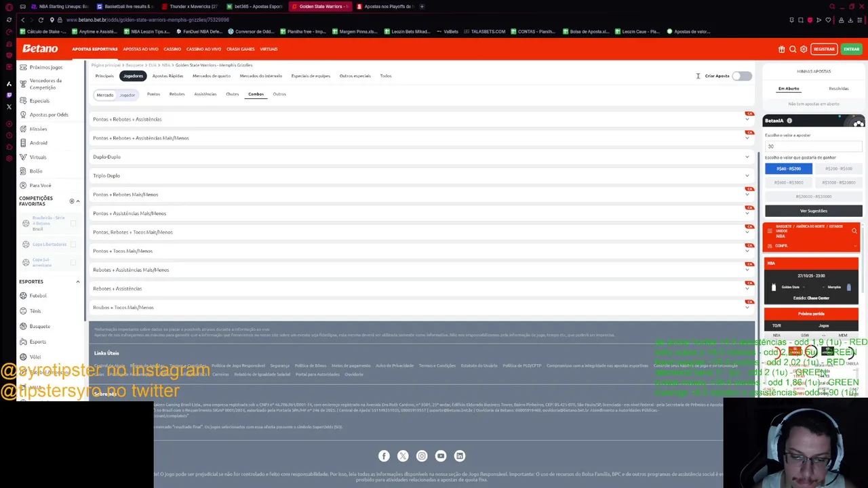
Task: Expand Pontos + Tocos Mais/Menos market
Action: (423, 251)
